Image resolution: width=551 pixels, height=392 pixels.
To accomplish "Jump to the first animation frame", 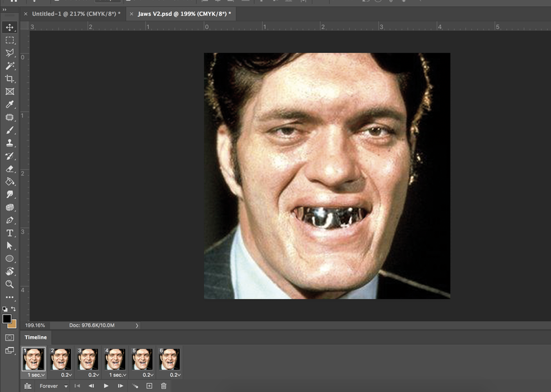I will click(x=77, y=386).
